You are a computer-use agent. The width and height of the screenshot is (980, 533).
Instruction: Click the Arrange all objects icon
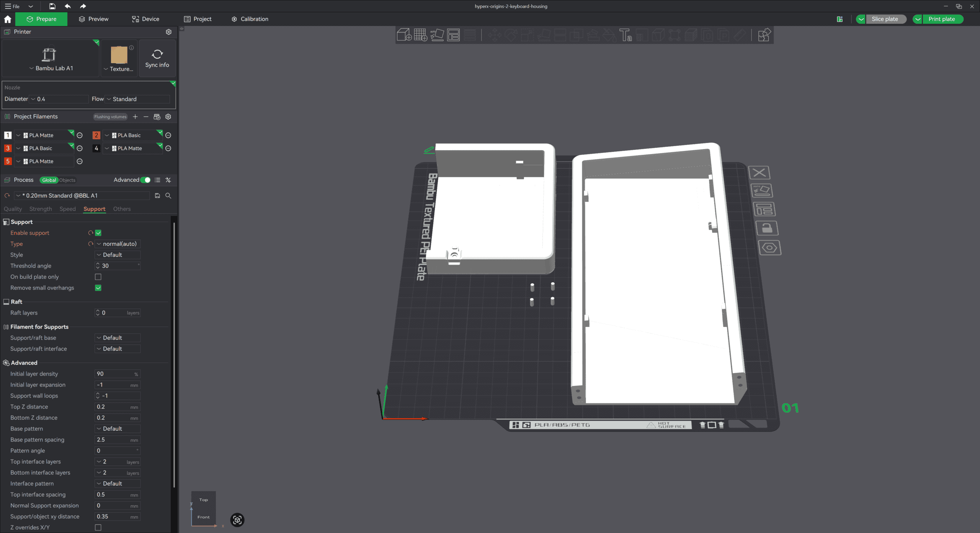coord(453,35)
